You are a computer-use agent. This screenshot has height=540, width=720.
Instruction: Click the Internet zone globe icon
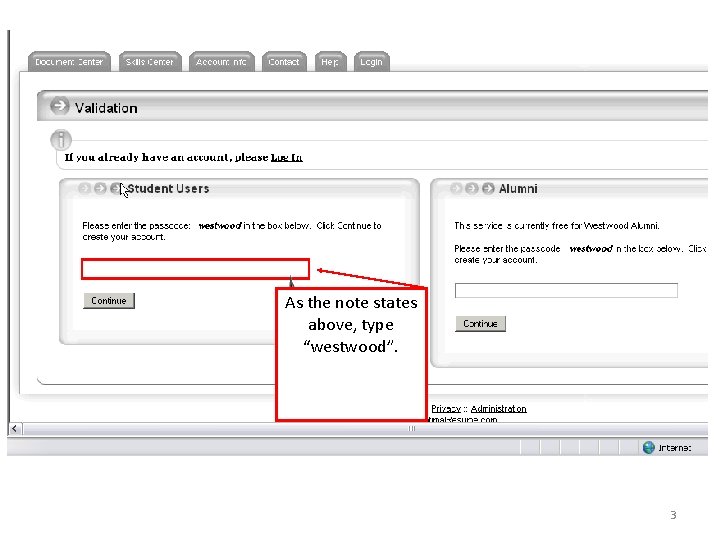648,447
